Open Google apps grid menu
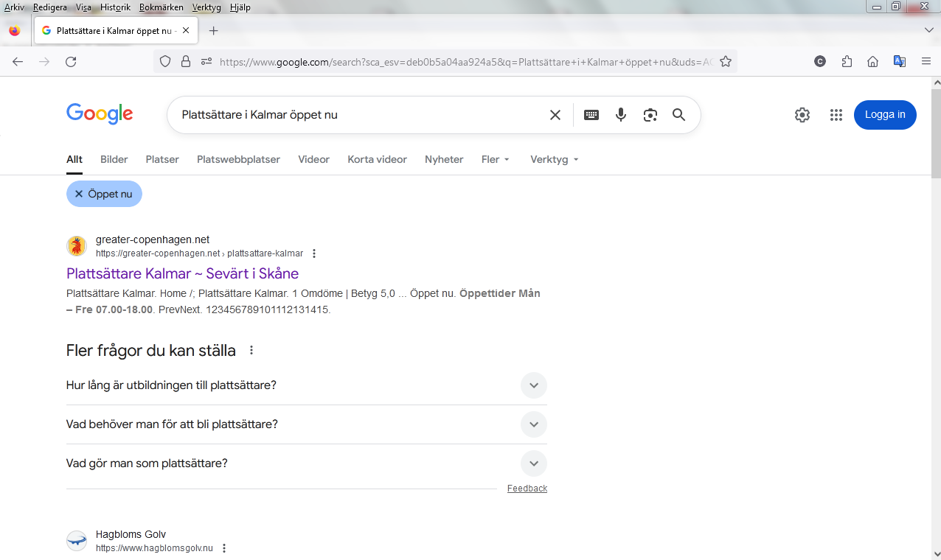 836,115
